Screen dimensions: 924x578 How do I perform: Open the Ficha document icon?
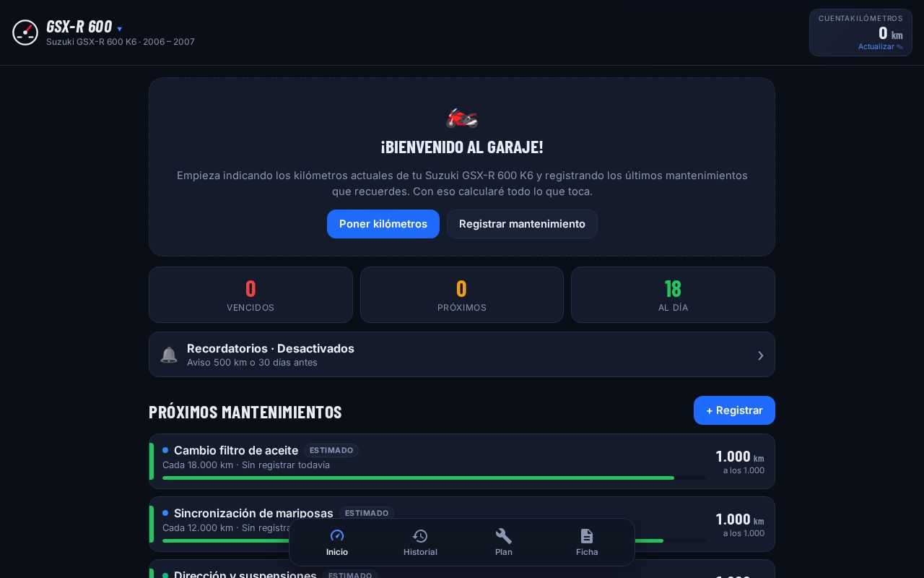point(587,535)
